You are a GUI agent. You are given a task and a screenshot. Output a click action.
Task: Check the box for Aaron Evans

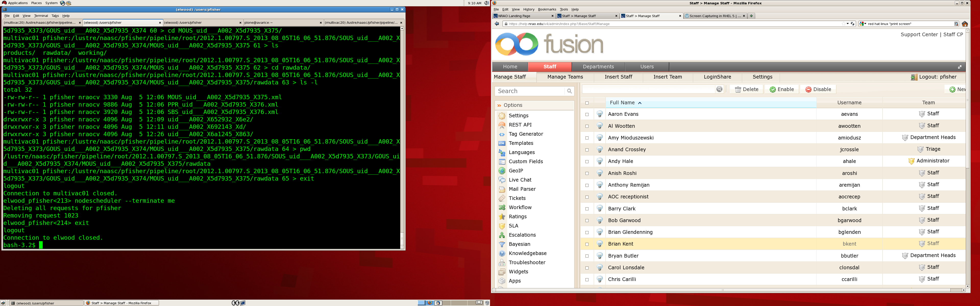click(587, 114)
